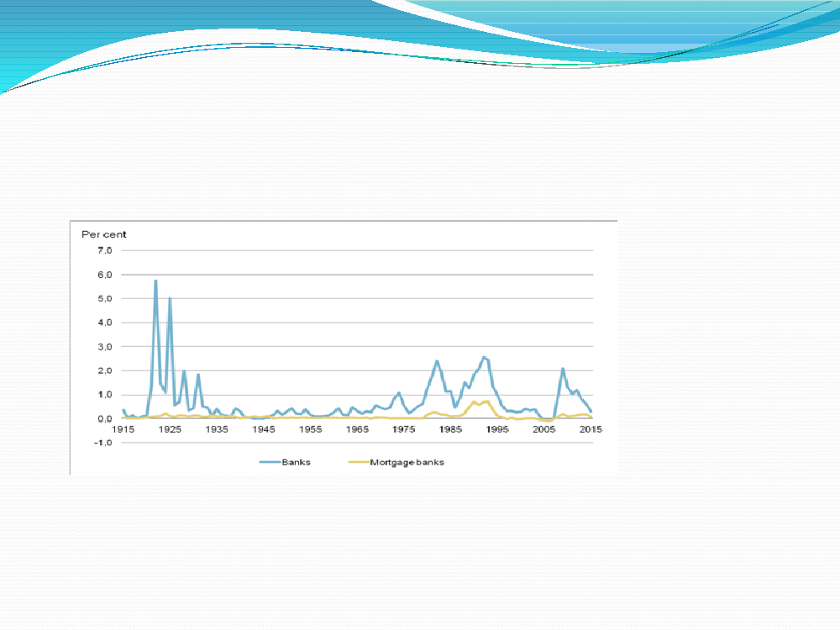Click the yellow Mortgage banks legend marker
The width and height of the screenshot is (840, 630).
click(358, 462)
